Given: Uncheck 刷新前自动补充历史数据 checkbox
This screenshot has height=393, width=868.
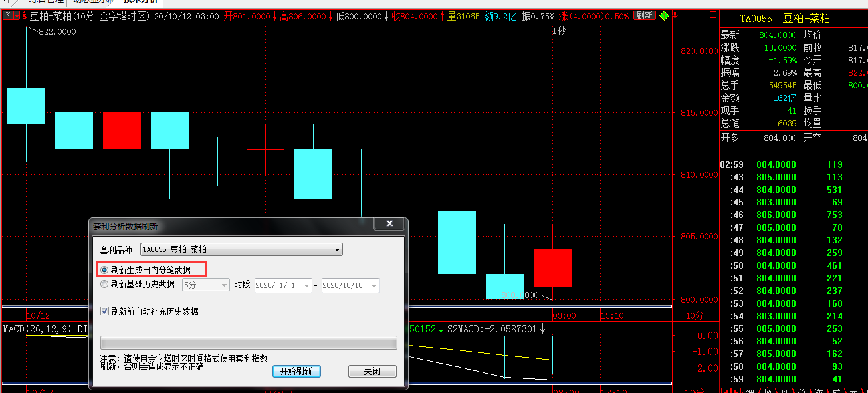Looking at the screenshot, I should [x=104, y=311].
